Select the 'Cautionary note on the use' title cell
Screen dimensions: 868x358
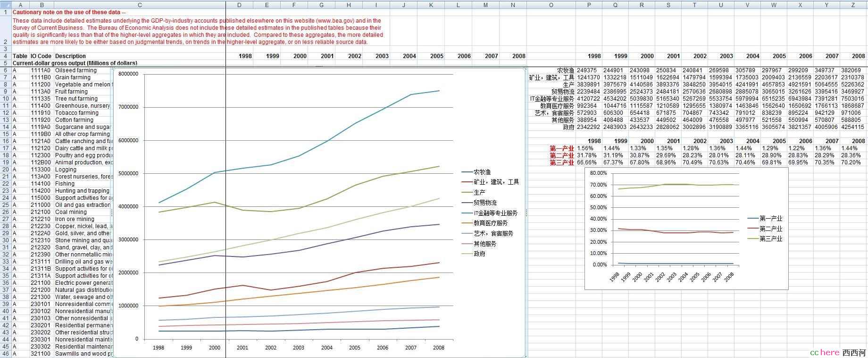[69, 12]
